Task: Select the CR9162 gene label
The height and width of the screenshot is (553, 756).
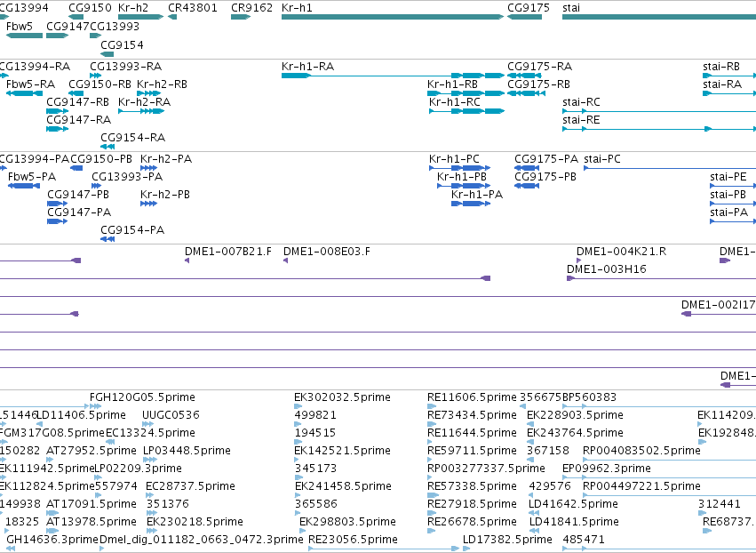Action: [251, 8]
